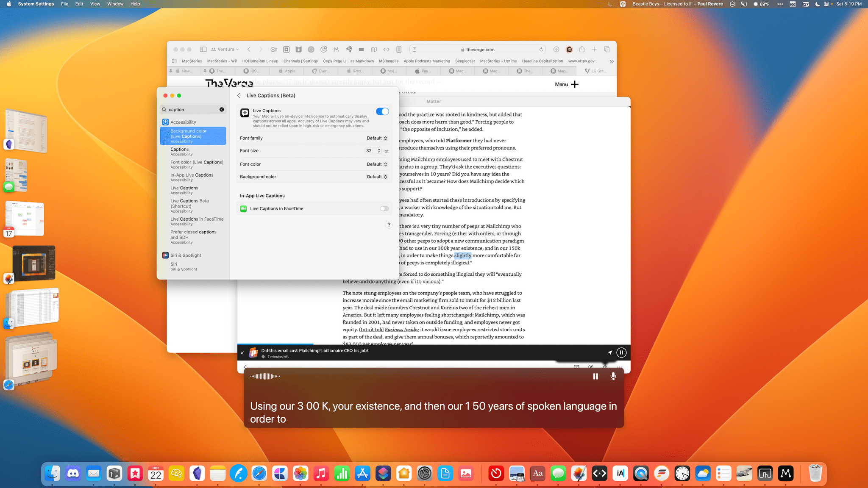
Task: Turn off the Live Captions switch
Action: [382, 111]
